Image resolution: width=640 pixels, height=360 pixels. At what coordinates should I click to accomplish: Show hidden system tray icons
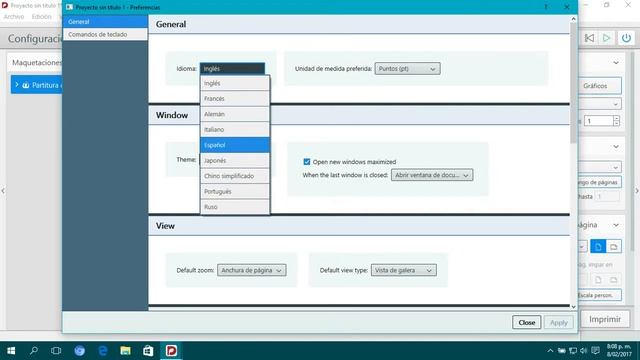click(x=550, y=351)
